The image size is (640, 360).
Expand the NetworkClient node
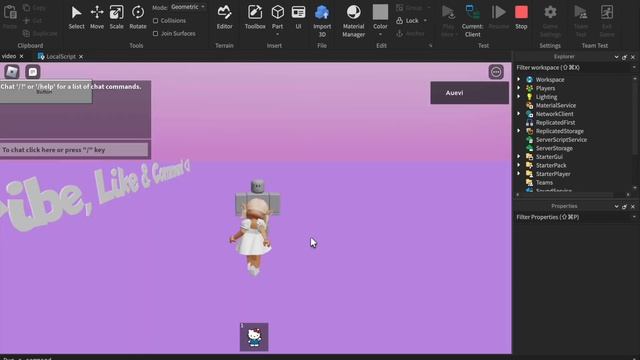point(519,114)
